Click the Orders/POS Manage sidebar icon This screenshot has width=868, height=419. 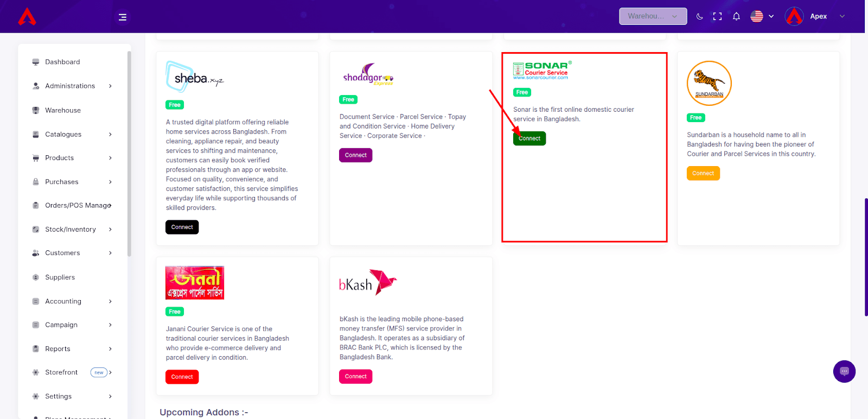[36, 205]
